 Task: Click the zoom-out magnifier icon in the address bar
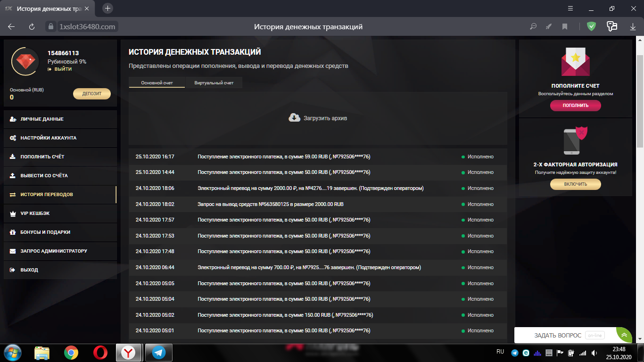click(x=533, y=27)
